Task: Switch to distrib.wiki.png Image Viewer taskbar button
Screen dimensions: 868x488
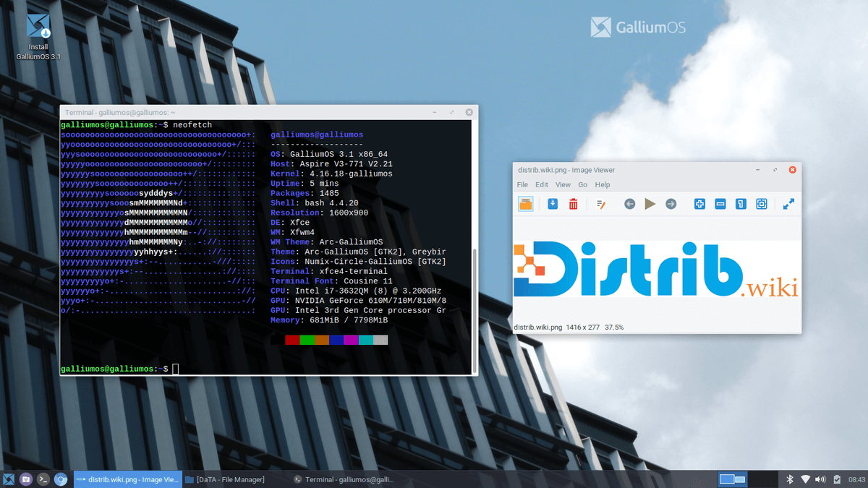Action: click(127, 479)
